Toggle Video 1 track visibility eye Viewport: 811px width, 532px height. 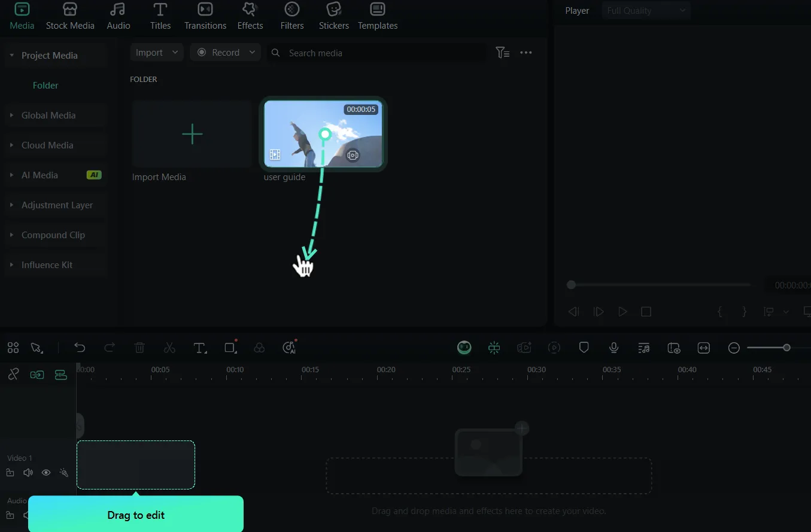(46, 473)
